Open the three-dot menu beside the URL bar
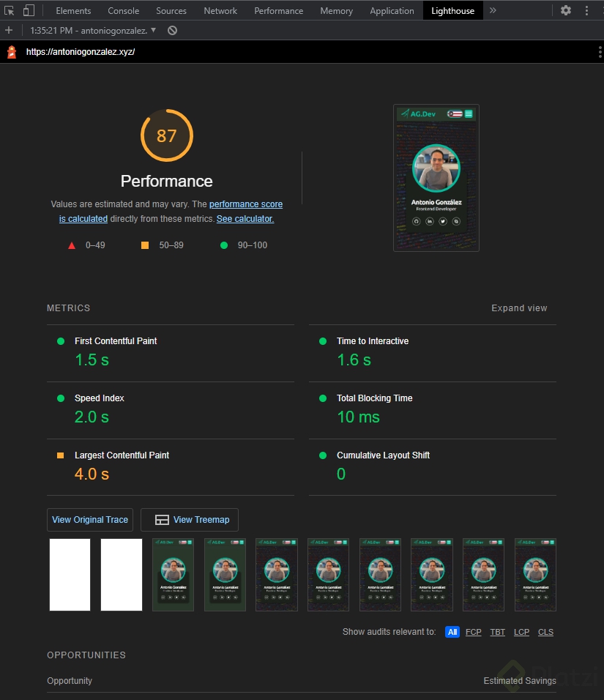The height and width of the screenshot is (700, 604). (598, 52)
